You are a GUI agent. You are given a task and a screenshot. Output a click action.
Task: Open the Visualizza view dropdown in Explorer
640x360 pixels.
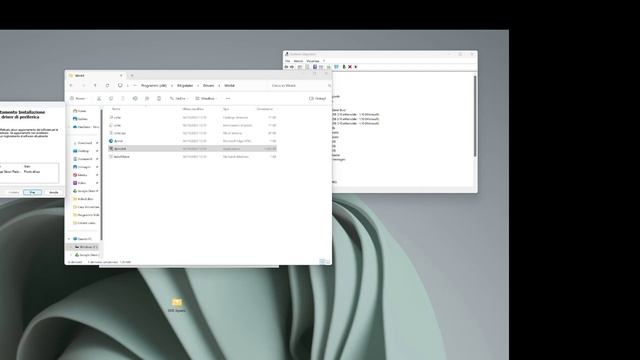tap(206, 98)
